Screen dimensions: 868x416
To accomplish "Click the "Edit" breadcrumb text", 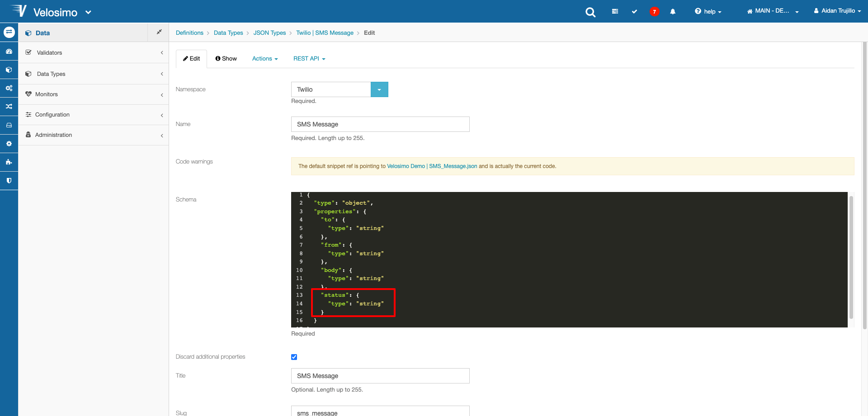I will point(369,33).
